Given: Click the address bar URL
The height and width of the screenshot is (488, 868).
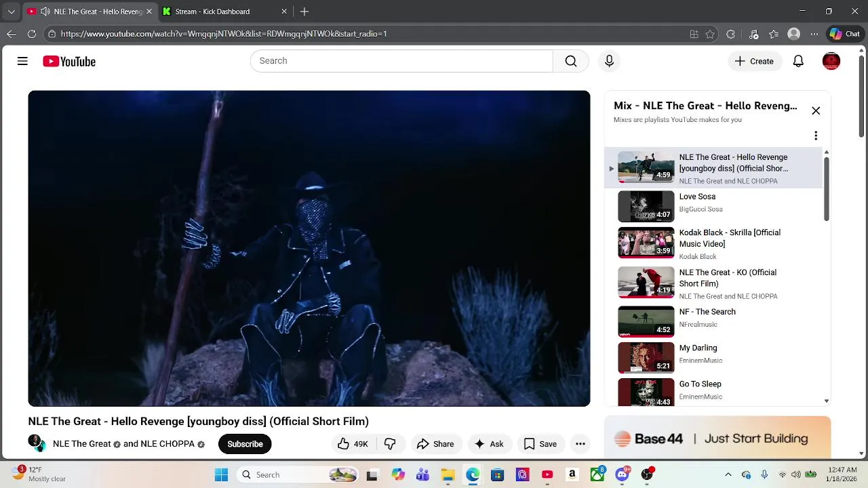Looking at the screenshot, I should coord(224,34).
